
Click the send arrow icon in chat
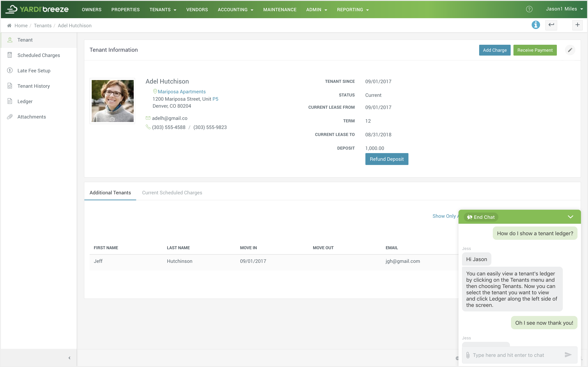(568, 355)
